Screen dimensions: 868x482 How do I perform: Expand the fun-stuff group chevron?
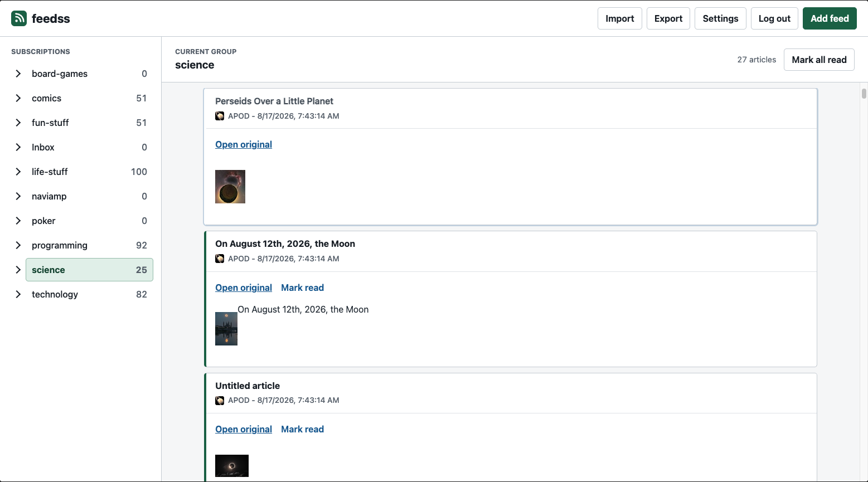point(18,123)
